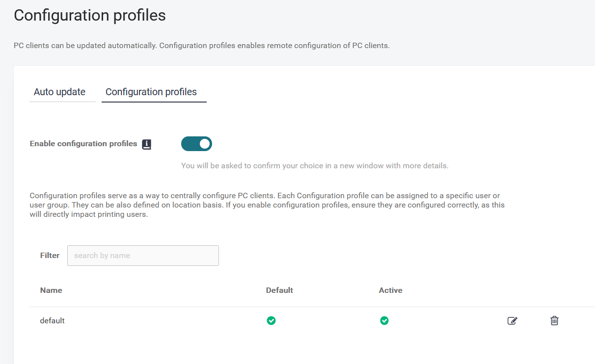The width and height of the screenshot is (595, 364).
Task: Click the Configuration profiles page heading
Action: (90, 16)
